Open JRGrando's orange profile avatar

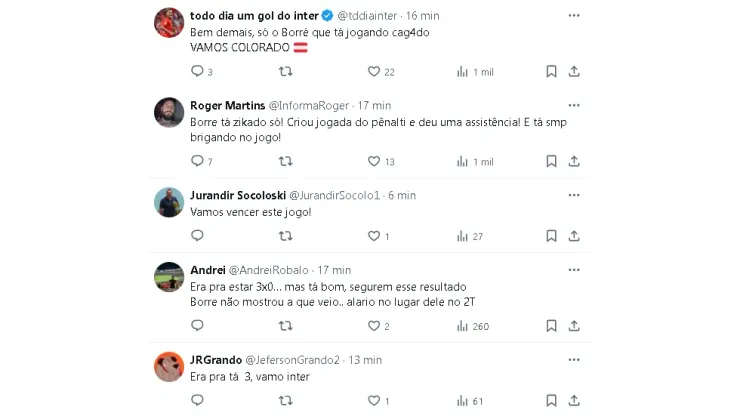[x=169, y=366]
